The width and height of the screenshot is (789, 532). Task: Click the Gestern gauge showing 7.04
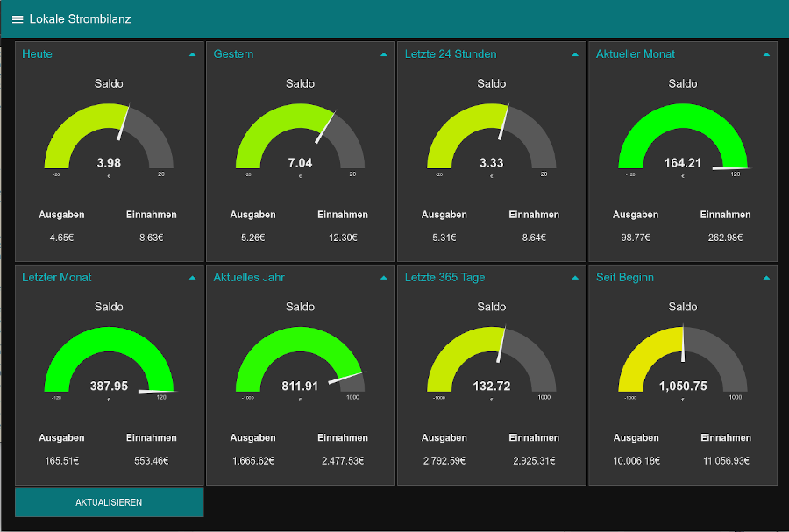(x=300, y=138)
